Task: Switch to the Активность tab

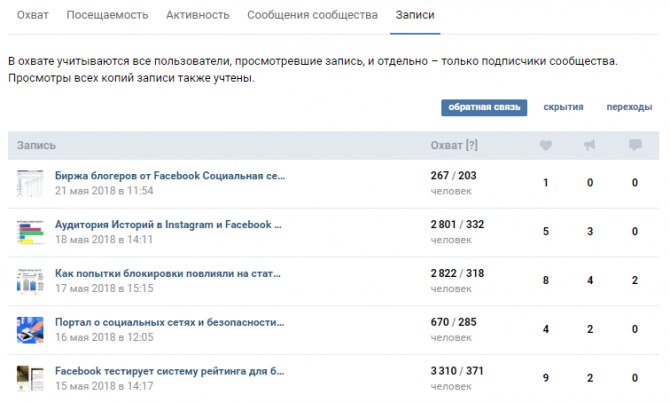Action: tap(197, 15)
